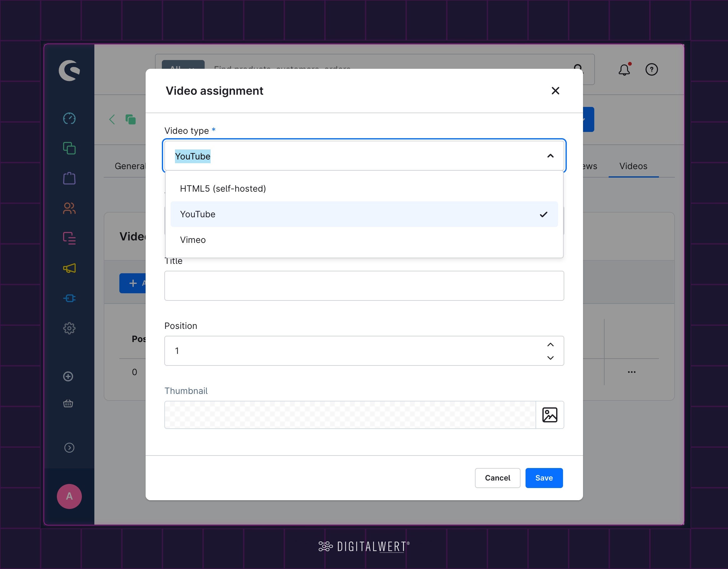This screenshot has width=728, height=569.
Task: Click the basket icon in sidebar
Action: pyautogui.click(x=68, y=404)
